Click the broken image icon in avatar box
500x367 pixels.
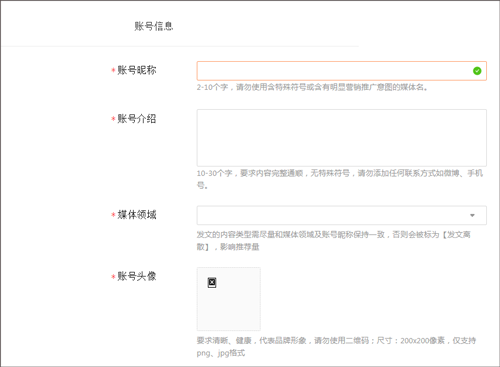[x=212, y=282]
